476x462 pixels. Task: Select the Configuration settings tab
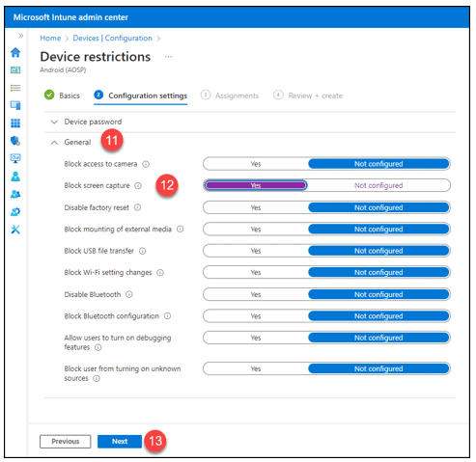pos(140,95)
